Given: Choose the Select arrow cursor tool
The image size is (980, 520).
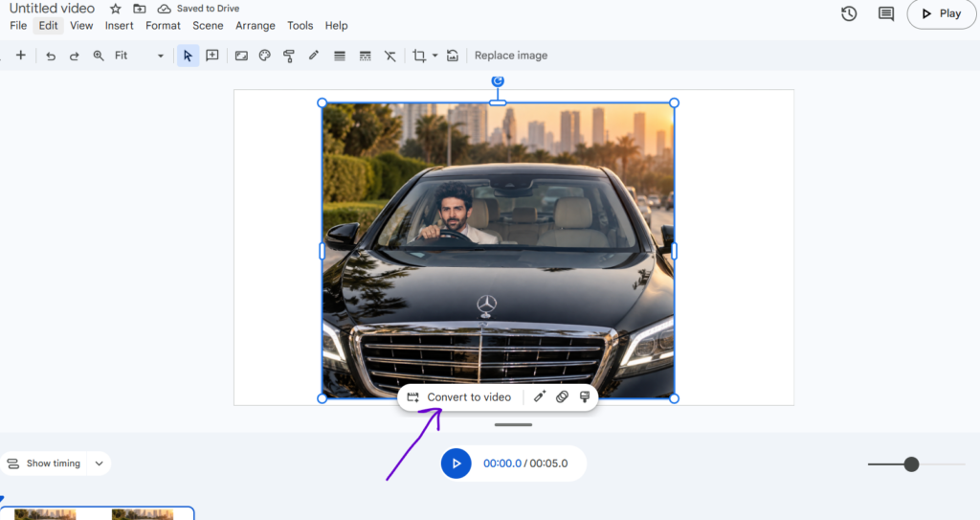Looking at the screenshot, I should click(x=188, y=56).
